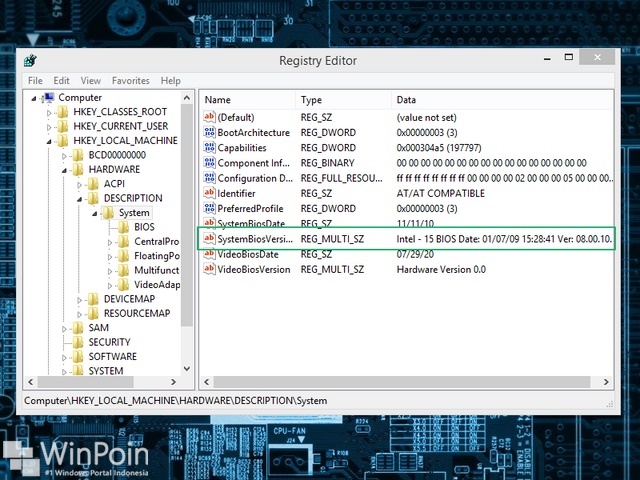The height and width of the screenshot is (480, 640).
Task: Click the string icon of VideoBiosVersion value
Action: click(209, 269)
